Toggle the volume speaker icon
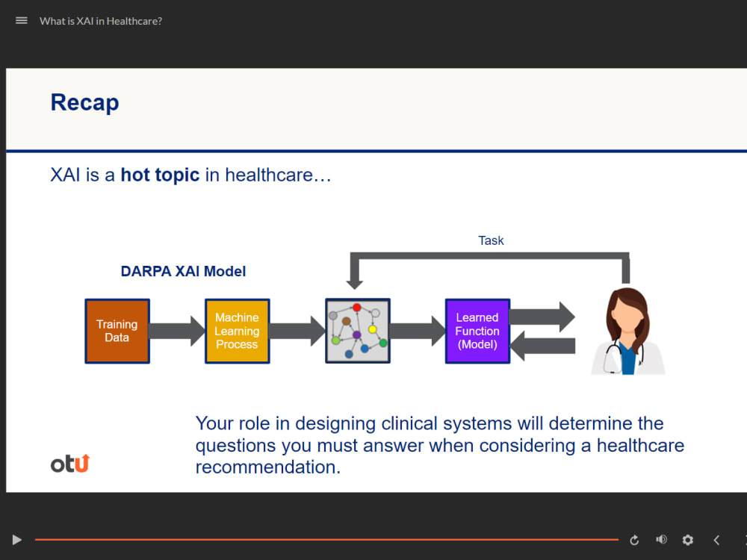This screenshot has width=747, height=560. (x=661, y=540)
